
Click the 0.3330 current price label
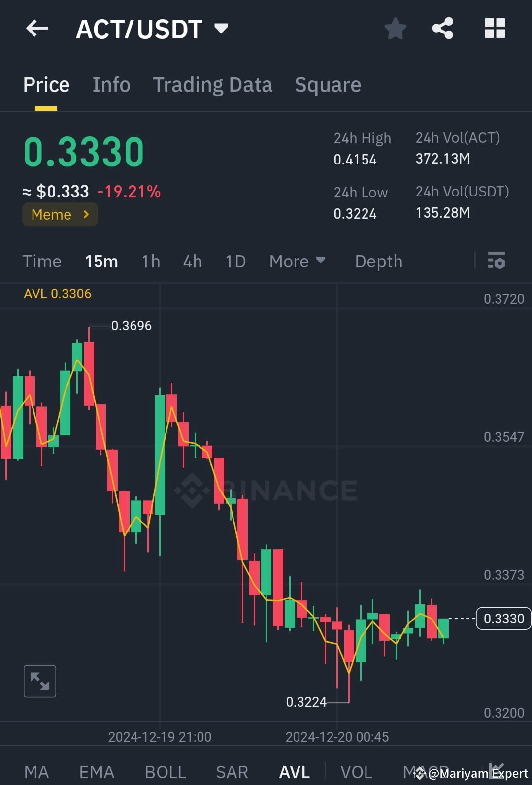tap(503, 619)
